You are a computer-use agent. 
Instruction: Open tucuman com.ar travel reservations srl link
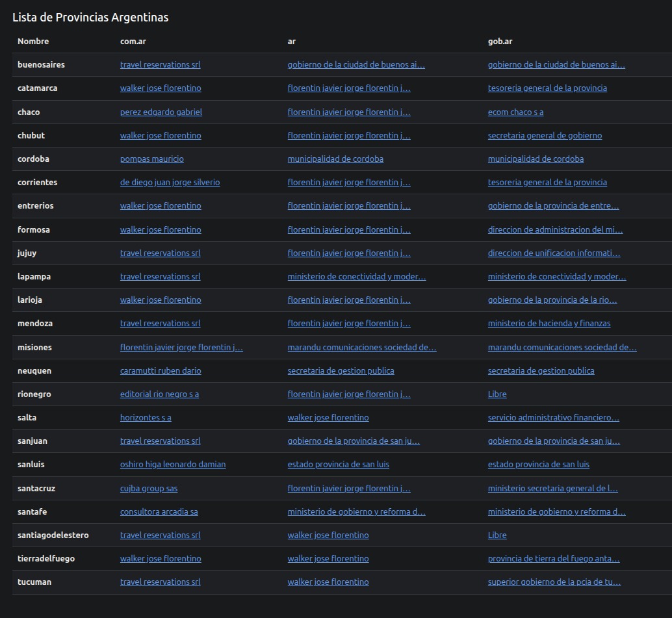[x=161, y=582]
